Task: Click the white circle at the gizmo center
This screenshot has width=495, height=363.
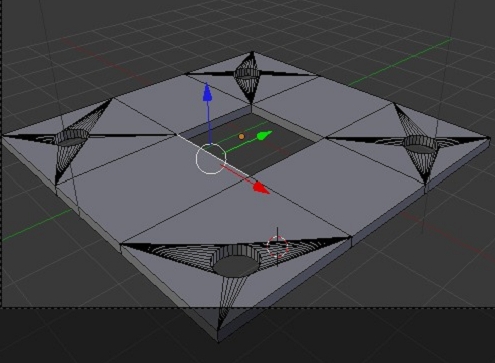Action: 211,159
